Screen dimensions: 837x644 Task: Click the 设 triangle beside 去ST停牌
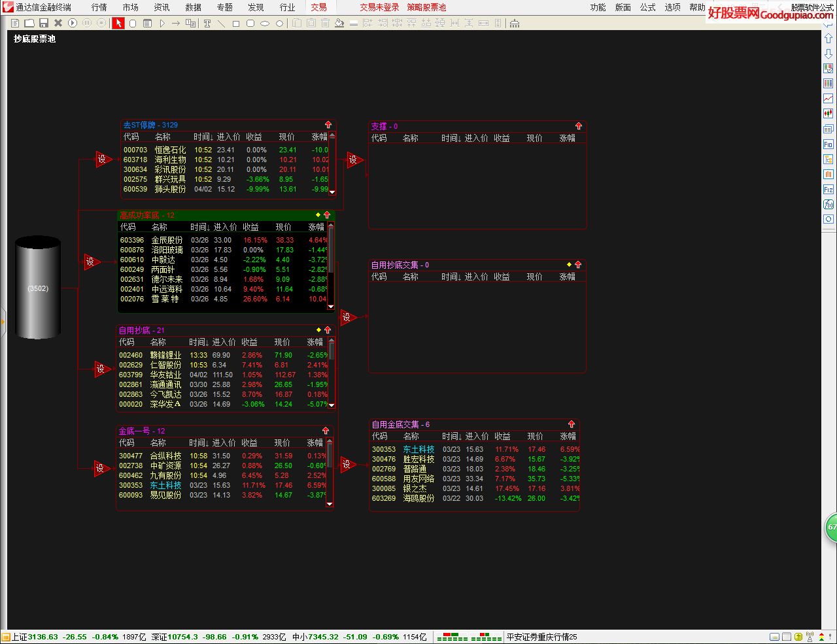click(x=103, y=159)
